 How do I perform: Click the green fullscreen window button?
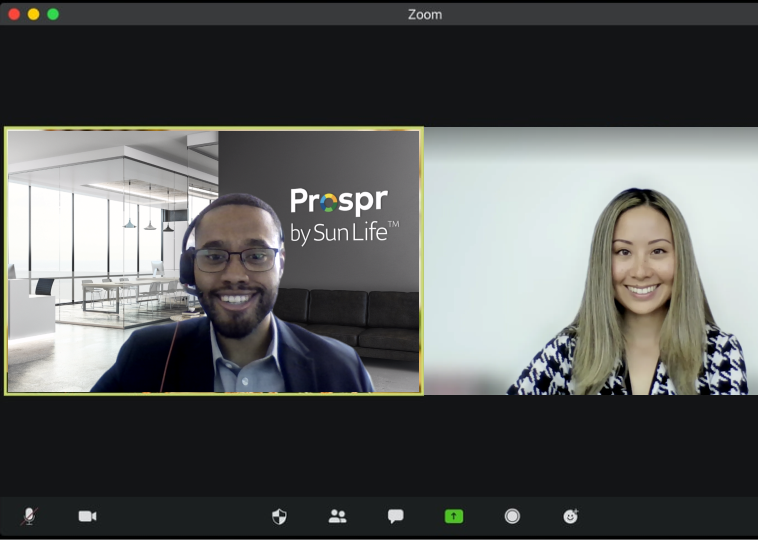coord(53,14)
